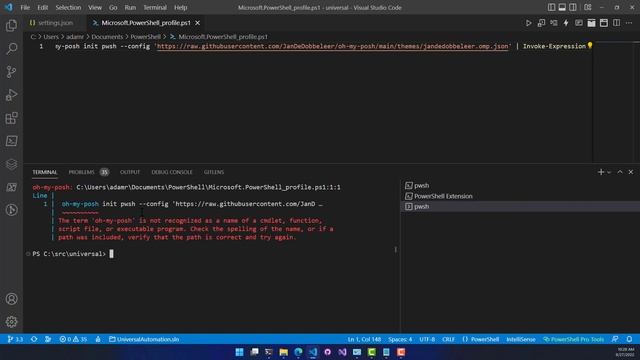This screenshot has height=360, width=640.
Task: Click UniversalAutomation.sln in status bar
Action: [144, 339]
